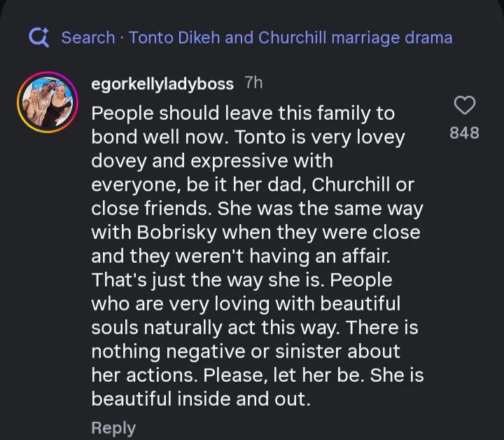
Task: Click the AI search sparkle magnifier icon
Action: pos(38,37)
